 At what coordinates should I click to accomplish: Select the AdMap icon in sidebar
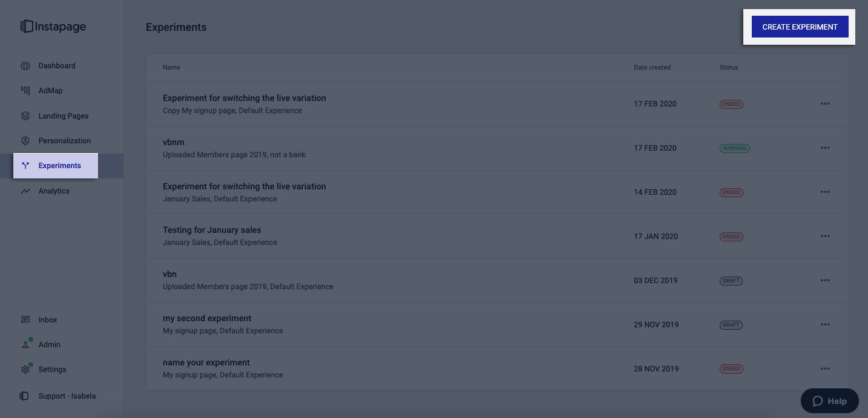[25, 91]
